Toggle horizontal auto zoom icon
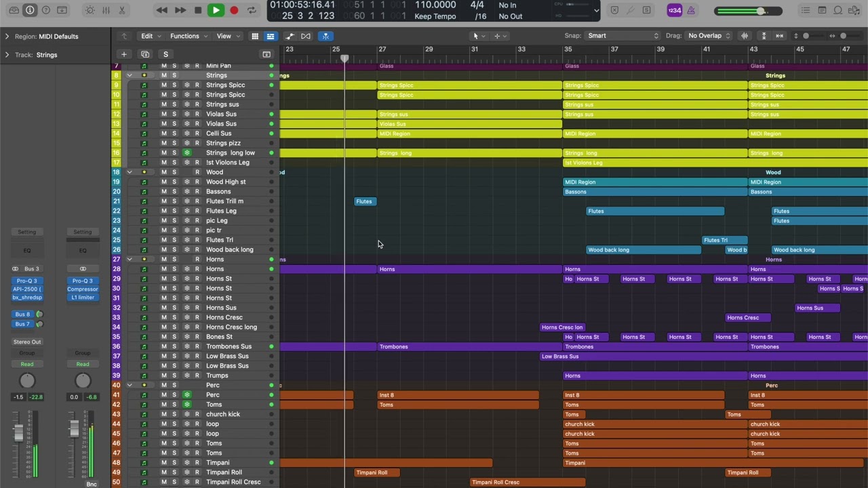This screenshot has width=868, height=488. coord(779,36)
